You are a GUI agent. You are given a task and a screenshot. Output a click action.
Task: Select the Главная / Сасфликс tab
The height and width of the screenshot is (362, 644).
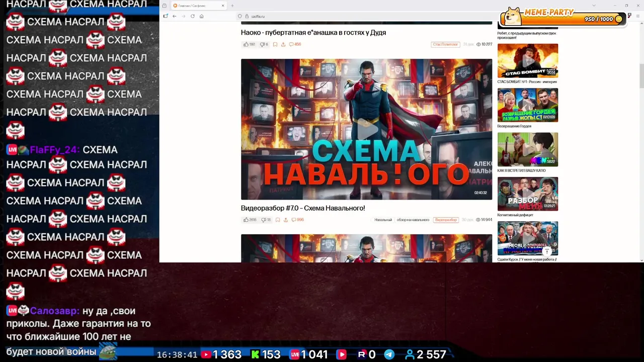click(198, 6)
